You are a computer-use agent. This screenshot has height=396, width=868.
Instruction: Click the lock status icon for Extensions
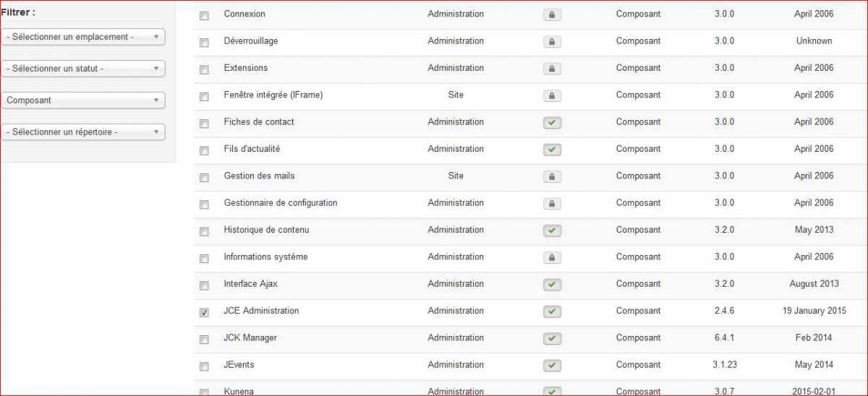point(552,69)
